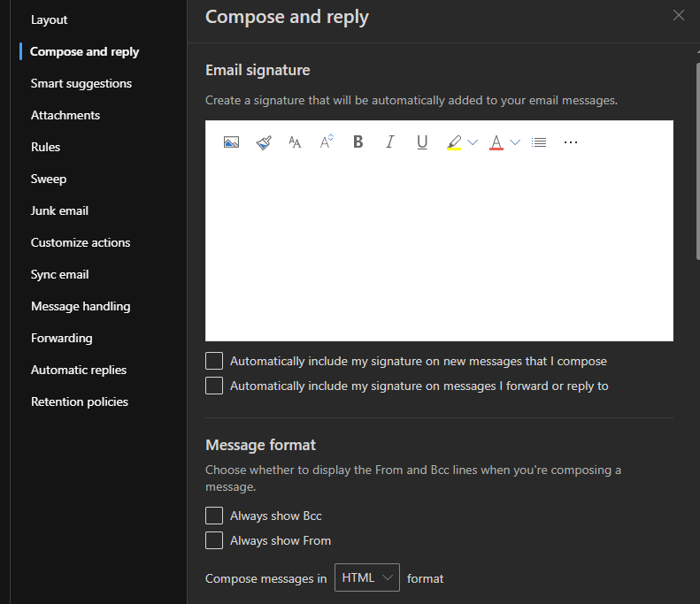Go to Customize actions
This screenshot has width=700, height=604.
[81, 242]
